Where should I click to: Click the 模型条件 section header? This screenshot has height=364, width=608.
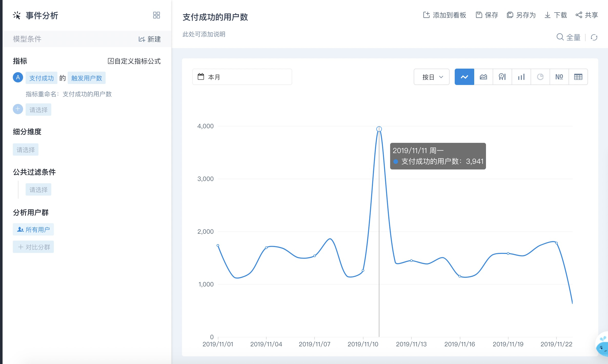tap(27, 39)
